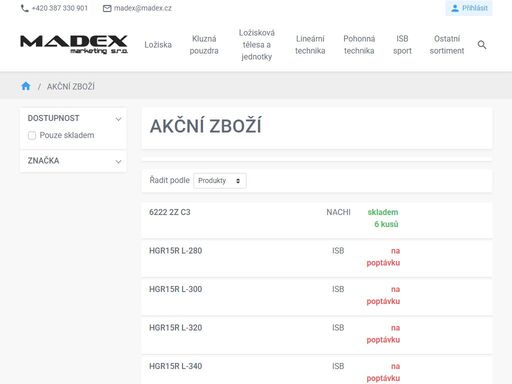The height and width of the screenshot is (384, 512).
Task: Click the MADEX marketing logo
Action: [74, 44]
